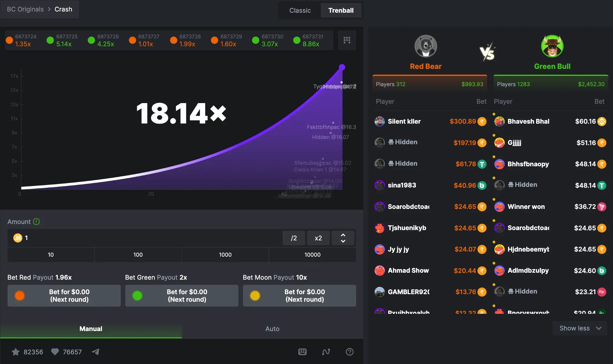Click BNB coin icon beside $60.16
Screen dimensions: 613x364
[x=602, y=122]
